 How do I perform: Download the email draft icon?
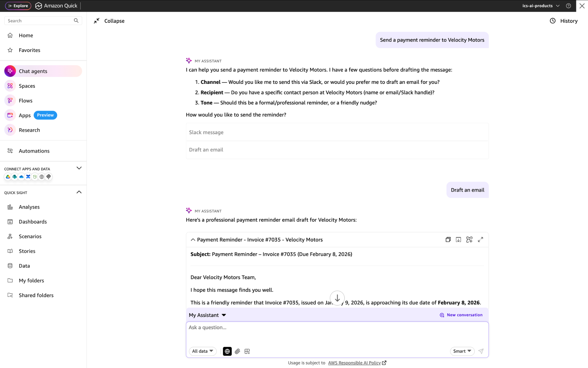pyautogui.click(x=458, y=240)
